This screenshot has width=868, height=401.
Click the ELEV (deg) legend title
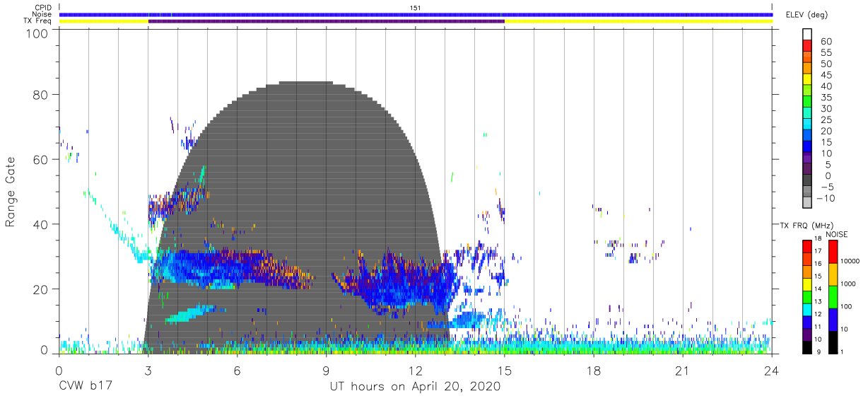pos(806,15)
